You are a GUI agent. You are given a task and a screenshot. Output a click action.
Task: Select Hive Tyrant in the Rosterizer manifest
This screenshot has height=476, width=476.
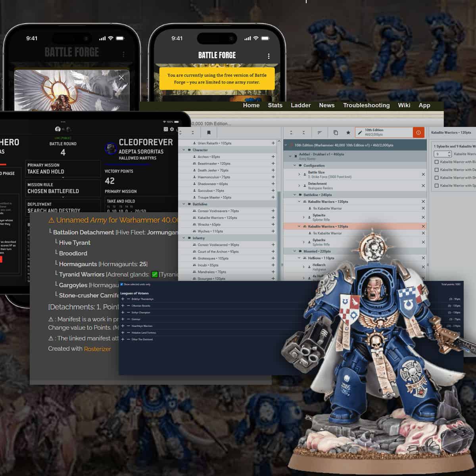pos(75,242)
